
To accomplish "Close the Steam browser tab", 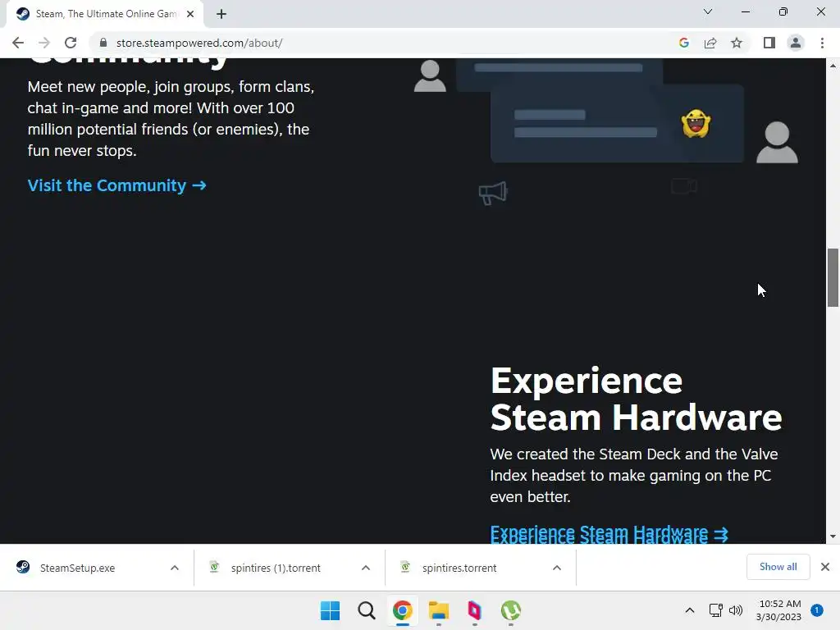I will [190, 15].
